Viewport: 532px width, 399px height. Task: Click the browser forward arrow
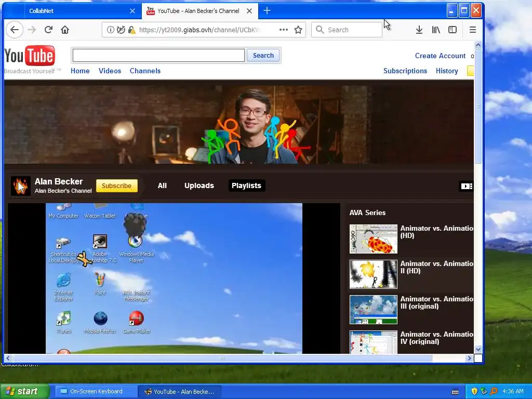pyautogui.click(x=32, y=30)
